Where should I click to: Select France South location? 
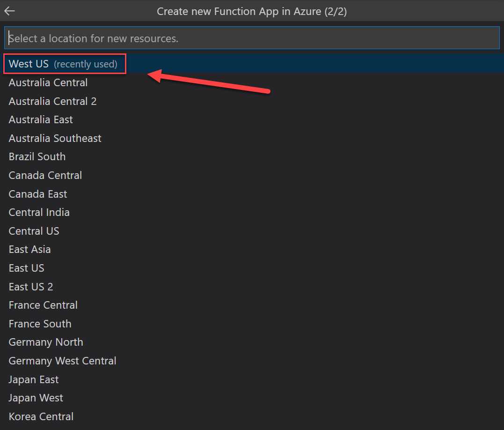40,324
